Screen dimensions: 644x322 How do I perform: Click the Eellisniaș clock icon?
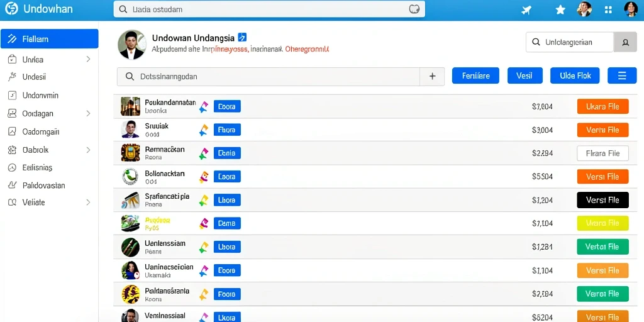point(12,167)
